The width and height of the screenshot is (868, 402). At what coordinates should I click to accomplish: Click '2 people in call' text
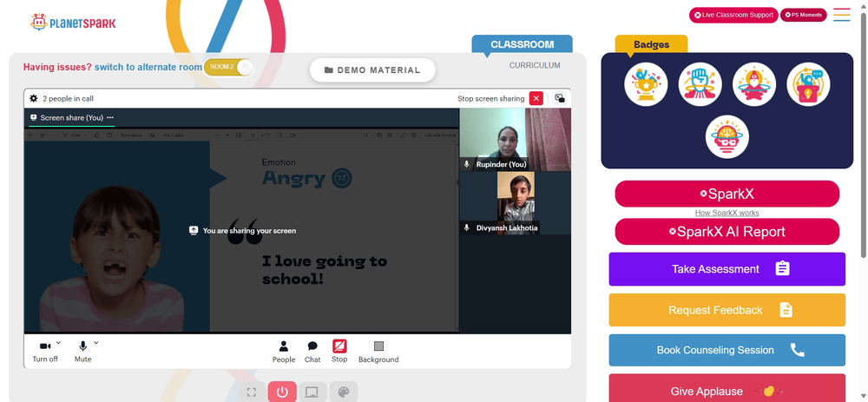point(68,99)
